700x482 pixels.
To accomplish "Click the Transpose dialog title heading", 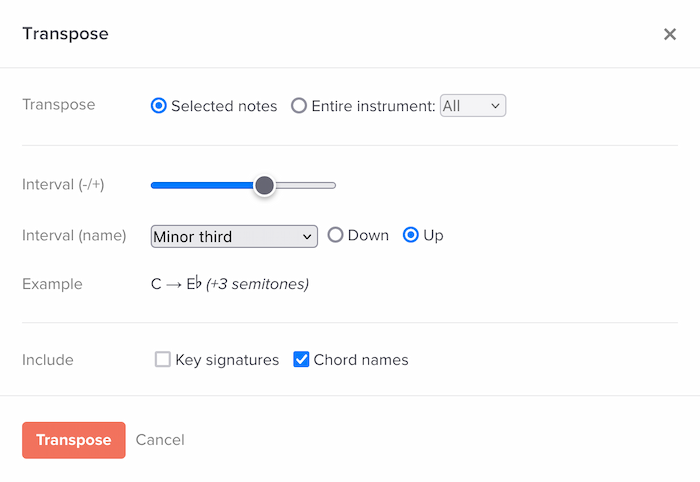I will (65, 34).
